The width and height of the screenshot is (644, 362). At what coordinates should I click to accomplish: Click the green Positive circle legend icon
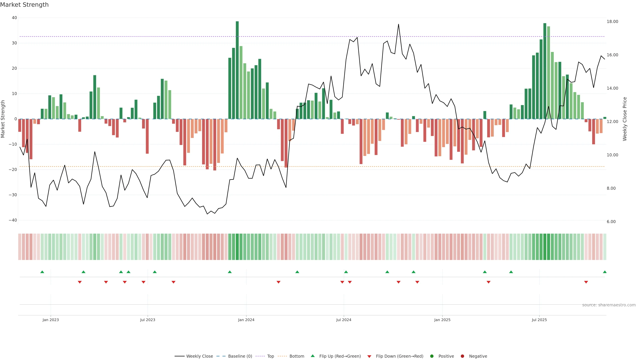pyautogui.click(x=432, y=356)
